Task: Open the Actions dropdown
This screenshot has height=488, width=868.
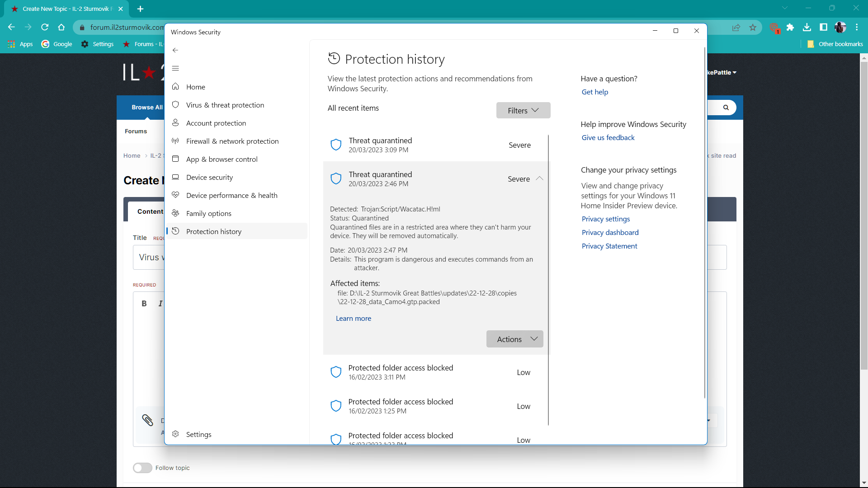Action: point(514,339)
